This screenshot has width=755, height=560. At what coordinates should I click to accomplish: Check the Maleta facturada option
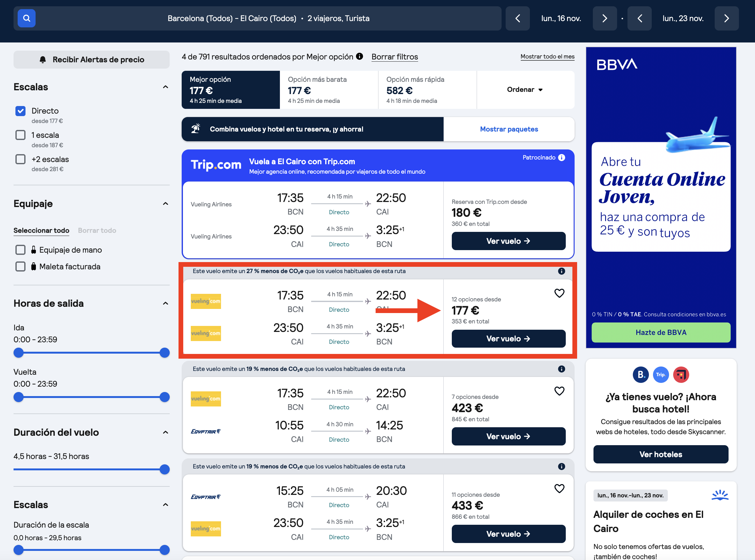tap(20, 266)
